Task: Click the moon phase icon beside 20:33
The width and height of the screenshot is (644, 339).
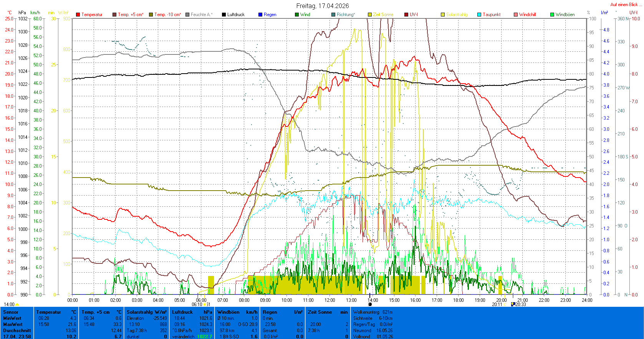Action: point(513,304)
